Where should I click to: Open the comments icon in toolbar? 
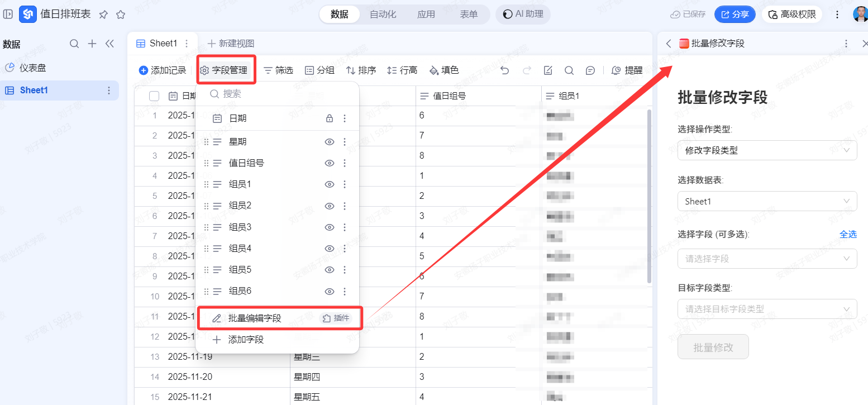[x=590, y=70]
